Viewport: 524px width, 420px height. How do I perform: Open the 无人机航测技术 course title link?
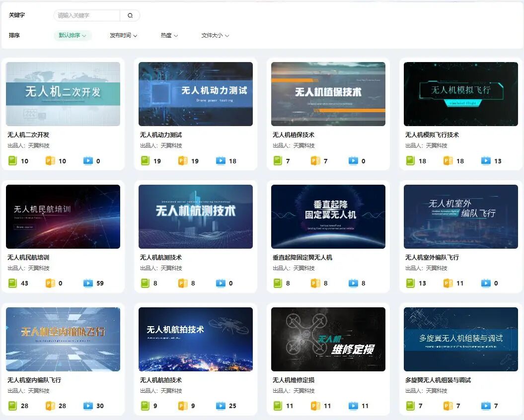click(x=160, y=258)
